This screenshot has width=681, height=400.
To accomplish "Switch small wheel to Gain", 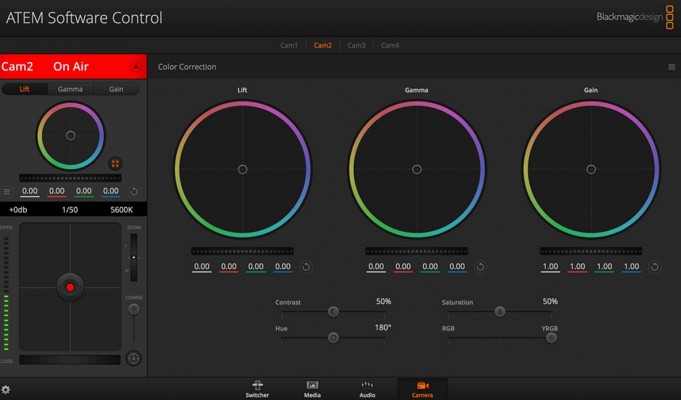I will click(x=116, y=89).
